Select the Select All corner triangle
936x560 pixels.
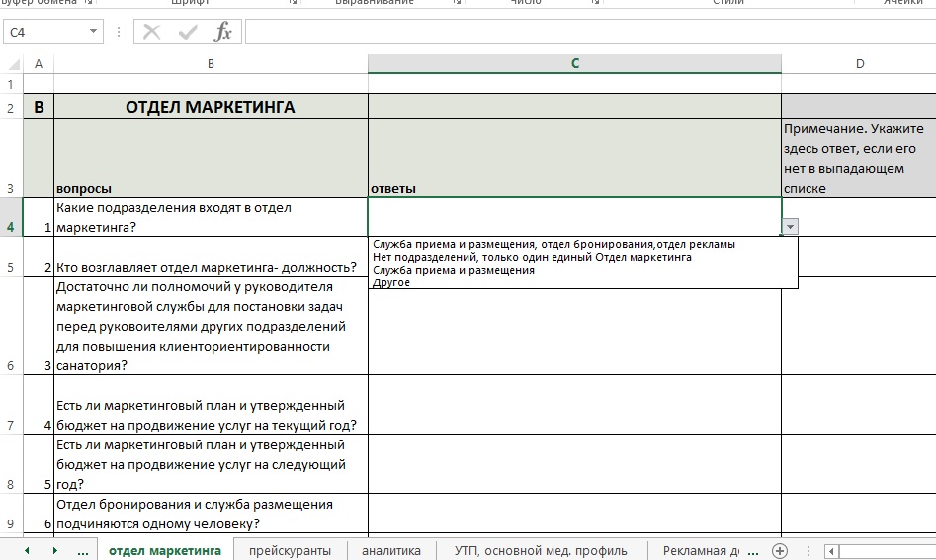[x=13, y=64]
